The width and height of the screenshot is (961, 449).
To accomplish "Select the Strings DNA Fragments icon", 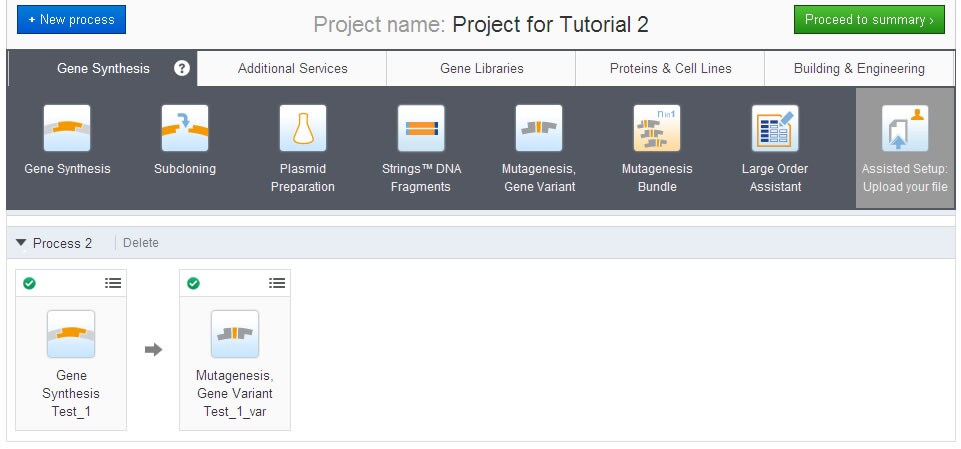I will (421, 129).
